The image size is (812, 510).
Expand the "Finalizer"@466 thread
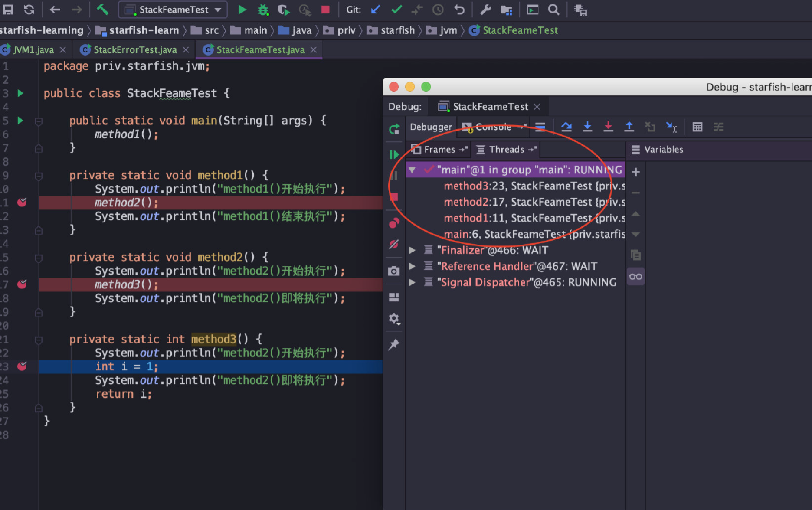(x=412, y=250)
